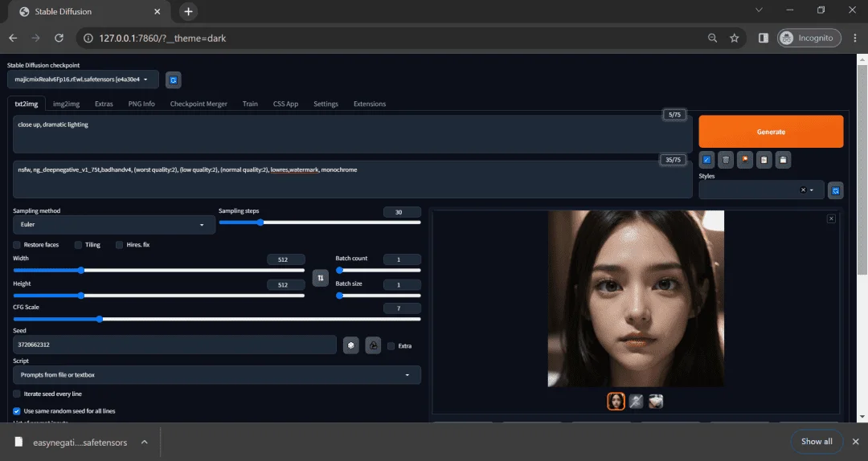
Task: Click the save style floppy disk icon
Action: (783, 160)
